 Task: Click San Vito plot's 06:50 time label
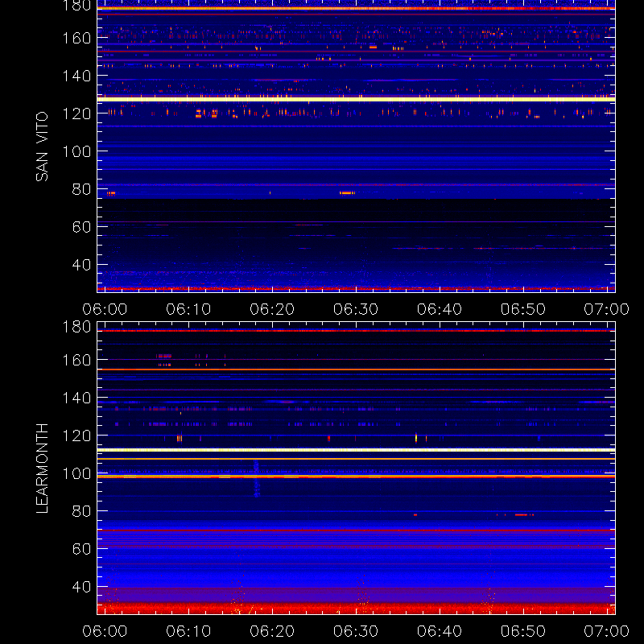pyautogui.click(x=523, y=309)
